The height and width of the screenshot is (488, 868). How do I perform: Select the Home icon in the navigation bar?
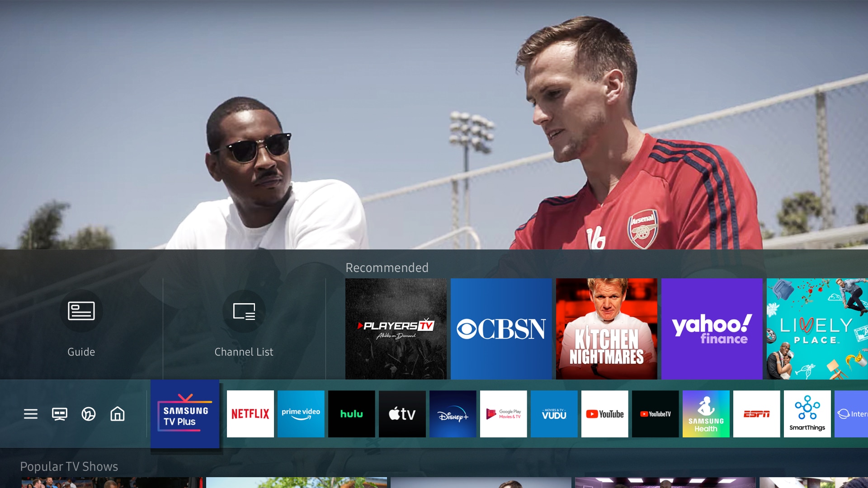(117, 414)
